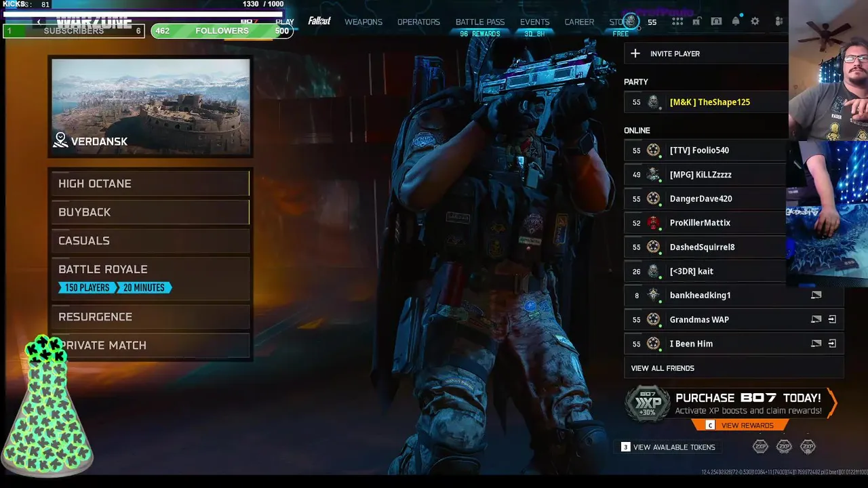The image size is (868, 488).
Task: Click bankheadking1's rank emblem
Action: (x=653, y=296)
